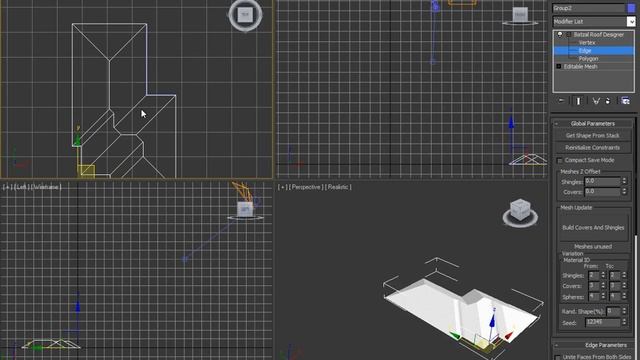Click Covers Material ID From spinner
Image resolution: width=640 pixels, height=360 pixels.
603,286
